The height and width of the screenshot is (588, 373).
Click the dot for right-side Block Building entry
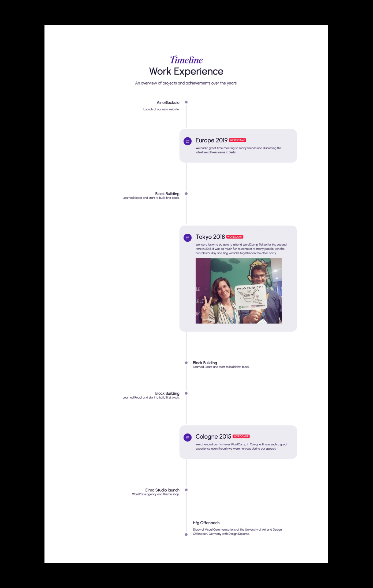(186, 363)
